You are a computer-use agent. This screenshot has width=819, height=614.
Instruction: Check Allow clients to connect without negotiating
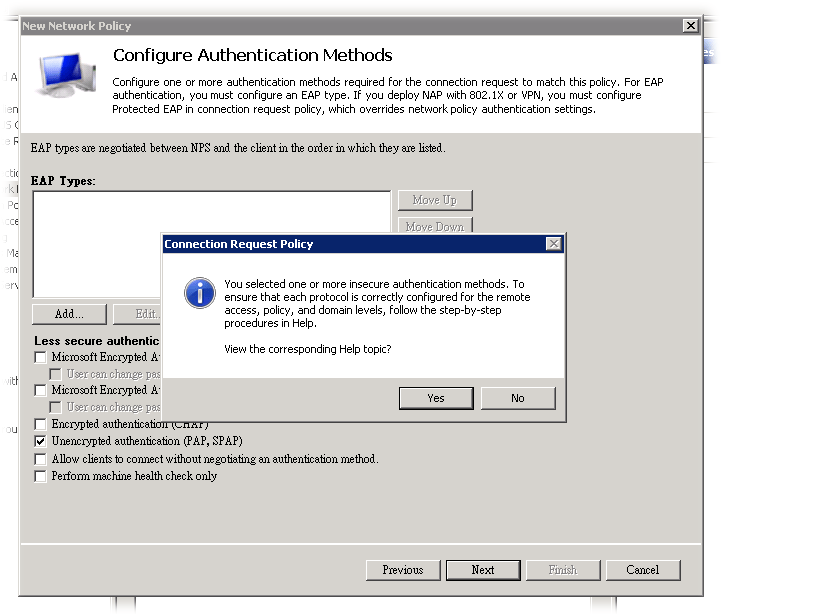pos(41,459)
